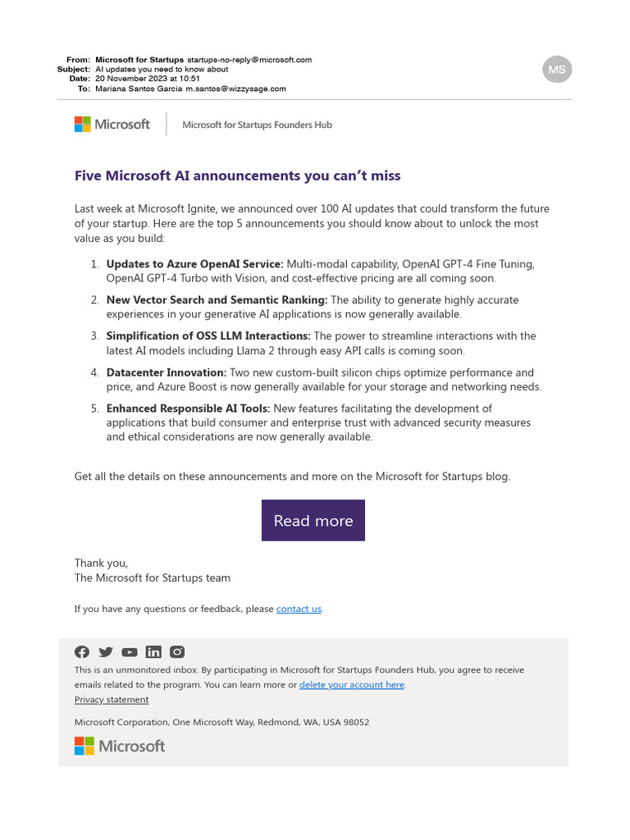Click the subject line AI updates text
The image size is (630, 840).
162,70
